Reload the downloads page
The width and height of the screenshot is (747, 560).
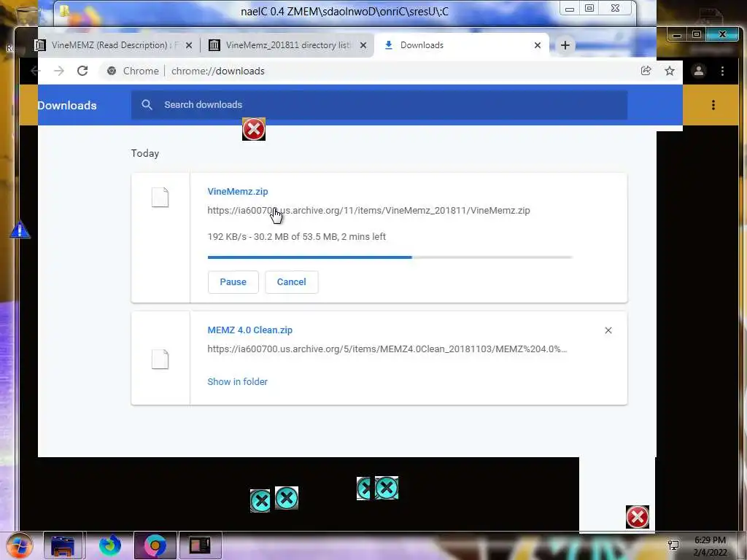(82, 71)
